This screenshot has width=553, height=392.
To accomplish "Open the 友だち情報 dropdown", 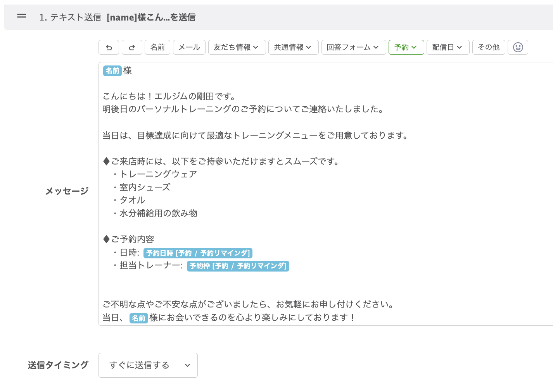I will (237, 47).
